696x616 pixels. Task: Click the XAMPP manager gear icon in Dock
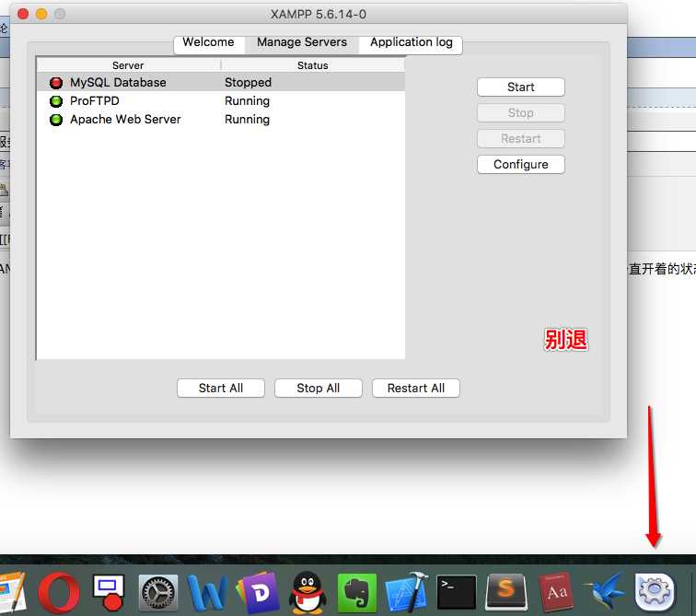click(655, 593)
